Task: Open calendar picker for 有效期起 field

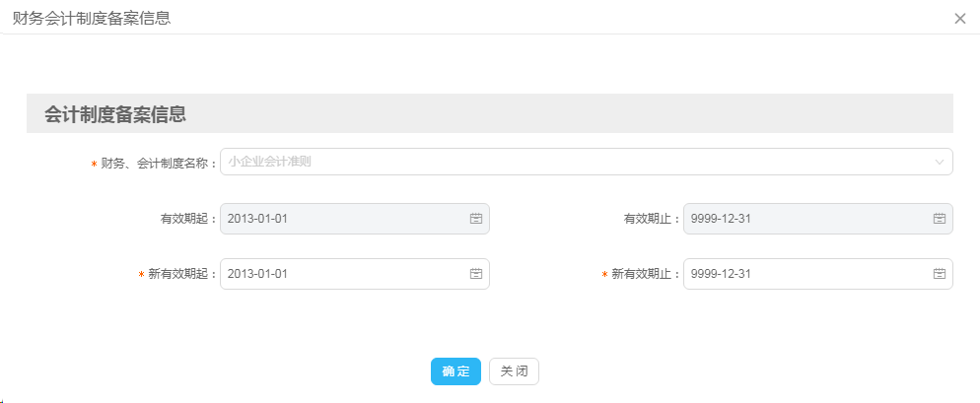Action: pos(475,219)
